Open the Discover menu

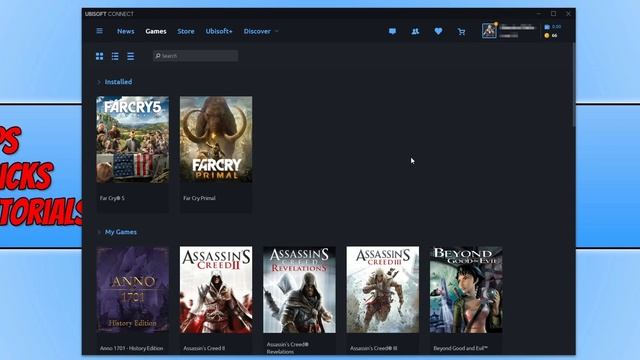pos(257,31)
